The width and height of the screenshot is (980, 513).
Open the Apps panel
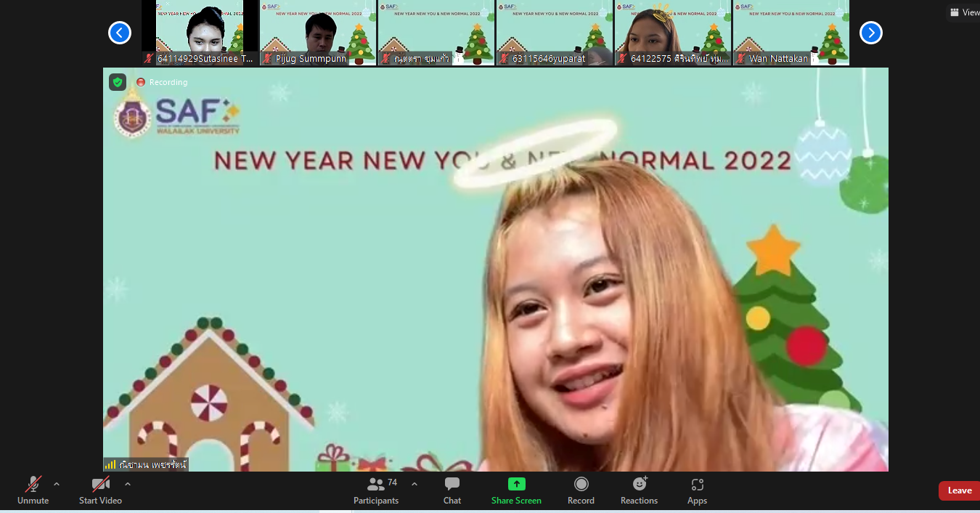[697, 490]
